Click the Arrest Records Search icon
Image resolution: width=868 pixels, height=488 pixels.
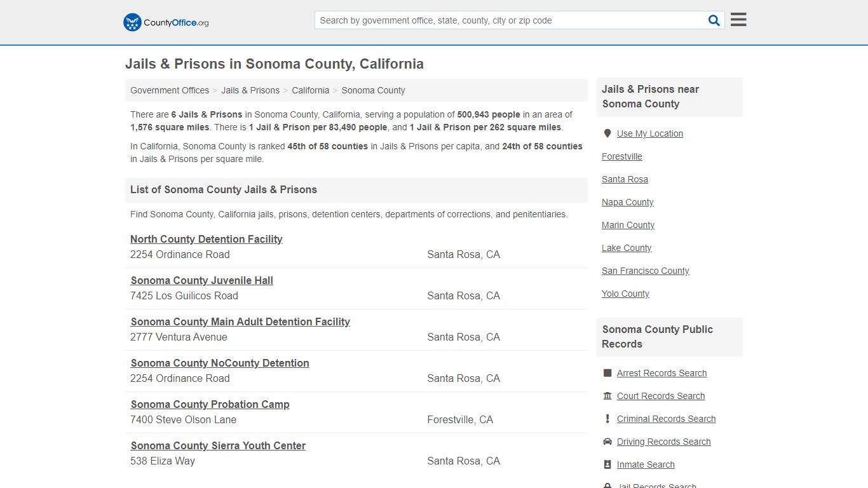click(x=607, y=373)
